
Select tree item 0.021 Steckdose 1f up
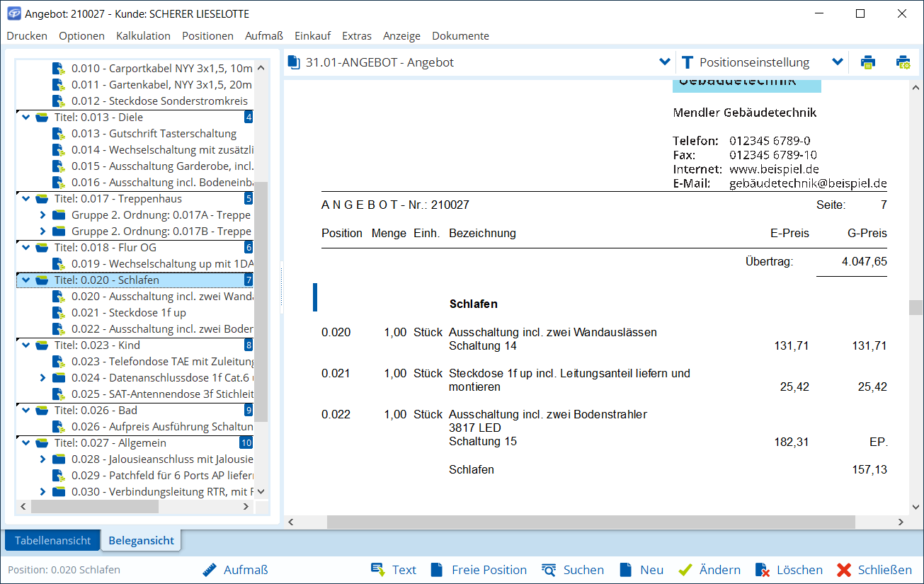pos(147,313)
